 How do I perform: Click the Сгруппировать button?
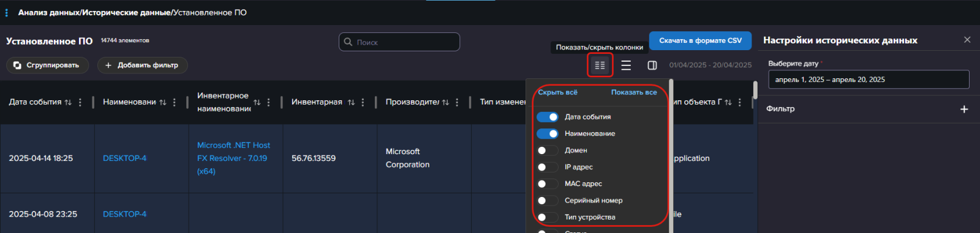click(x=47, y=65)
